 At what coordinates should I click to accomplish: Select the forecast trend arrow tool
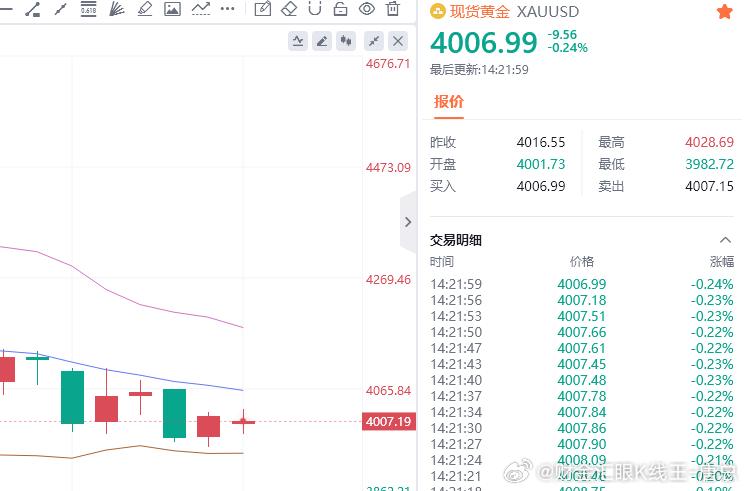[201, 9]
